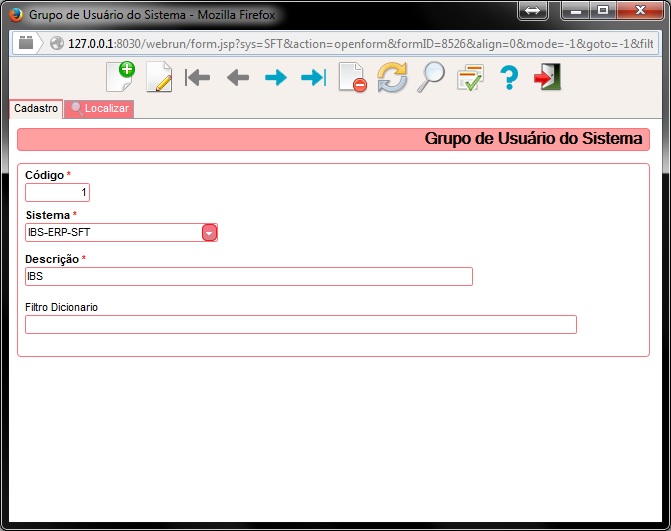Click the folder icon left of the address bar

[26, 43]
